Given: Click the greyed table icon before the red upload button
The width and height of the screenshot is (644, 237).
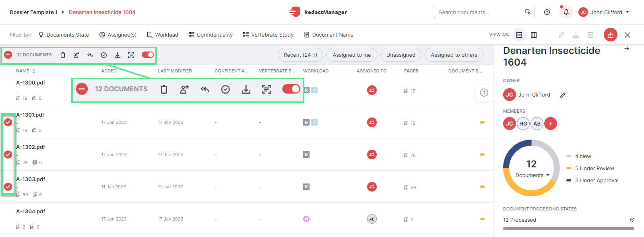Looking at the screenshot, I should (590, 35).
